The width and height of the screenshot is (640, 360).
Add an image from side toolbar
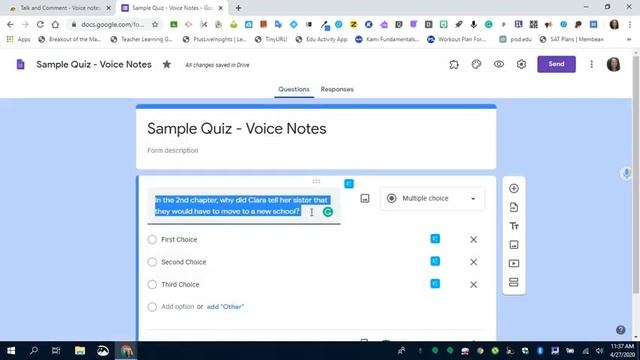click(x=514, y=245)
